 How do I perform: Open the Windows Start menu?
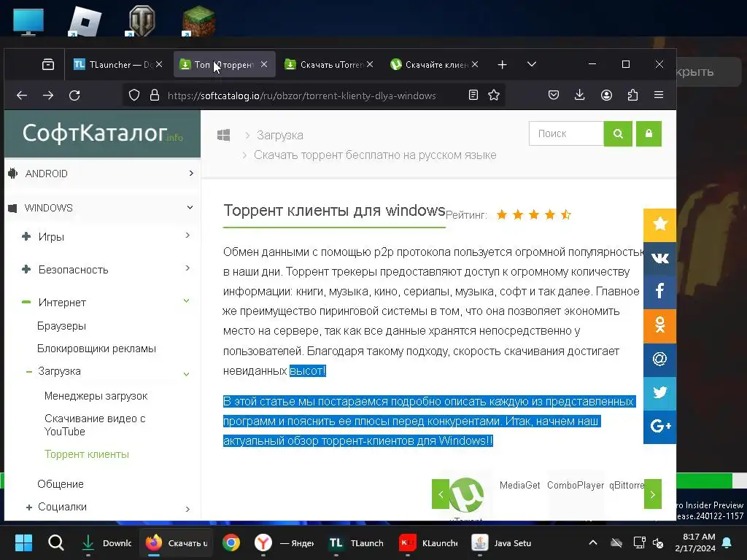(x=23, y=542)
